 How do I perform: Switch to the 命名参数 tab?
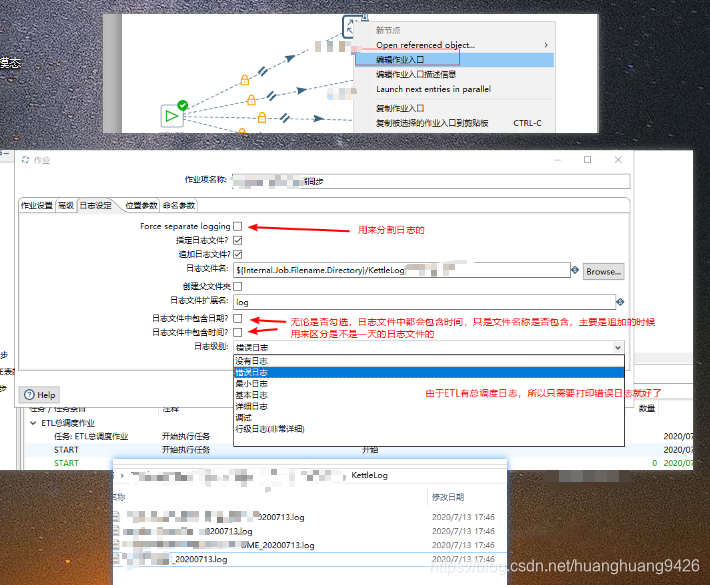[x=179, y=206]
